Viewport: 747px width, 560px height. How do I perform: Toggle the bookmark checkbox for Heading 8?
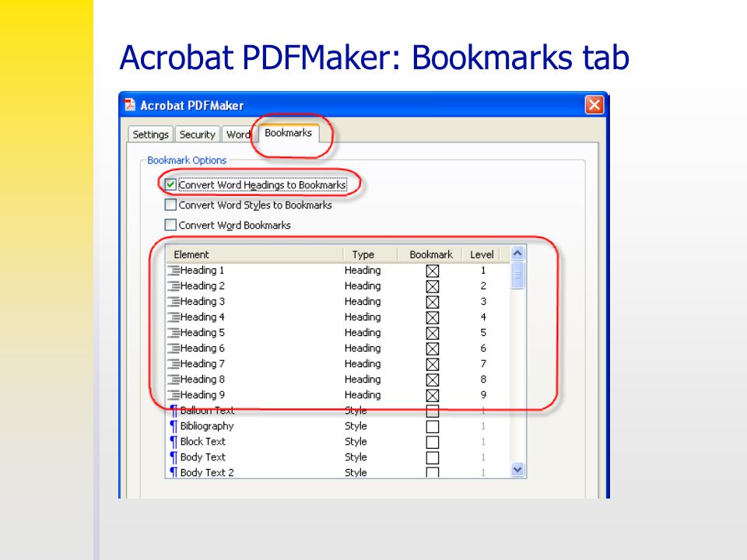click(x=432, y=380)
